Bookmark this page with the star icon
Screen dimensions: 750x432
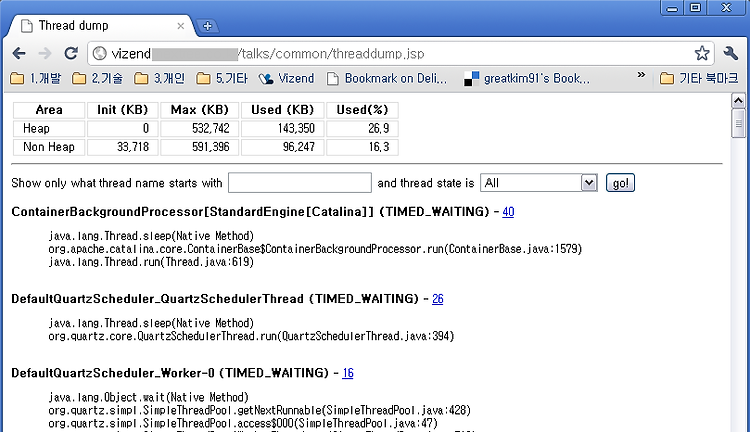[702, 53]
